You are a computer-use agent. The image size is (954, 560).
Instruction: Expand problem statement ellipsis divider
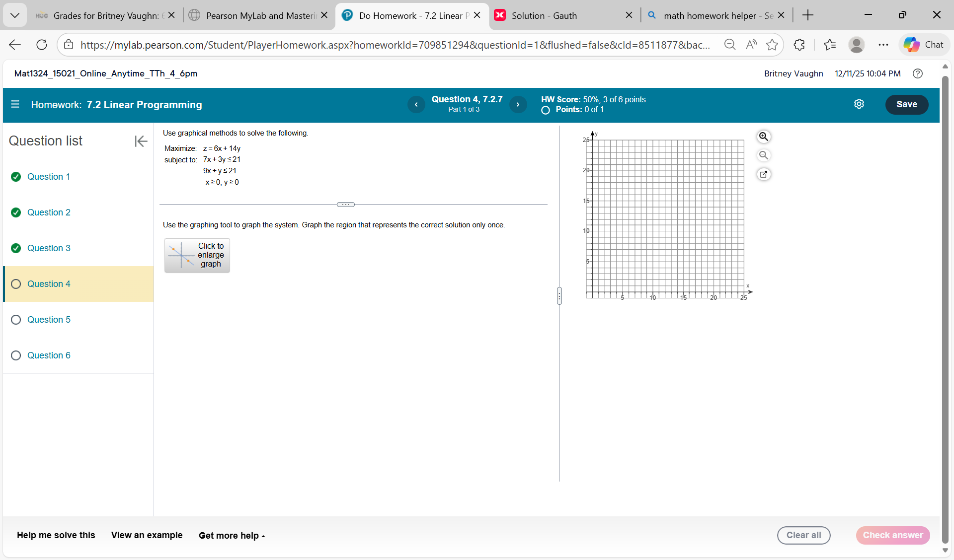[x=345, y=205]
